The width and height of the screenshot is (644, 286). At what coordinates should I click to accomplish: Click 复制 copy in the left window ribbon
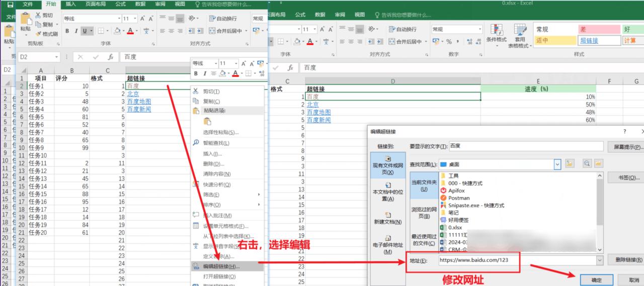pyautogui.click(x=44, y=24)
